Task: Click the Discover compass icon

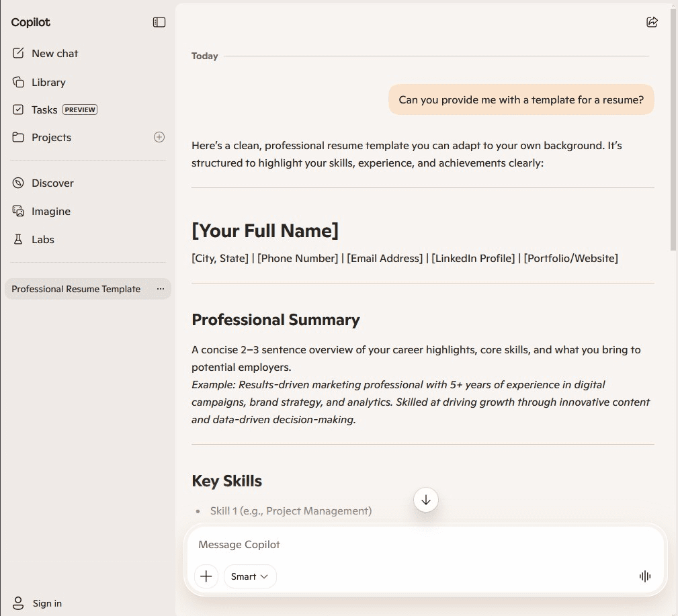Action: [x=18, y=183]
